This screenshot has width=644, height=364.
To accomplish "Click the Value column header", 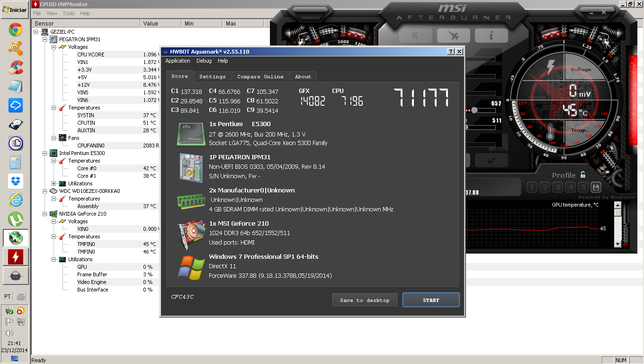I will (x=161, y=23).
